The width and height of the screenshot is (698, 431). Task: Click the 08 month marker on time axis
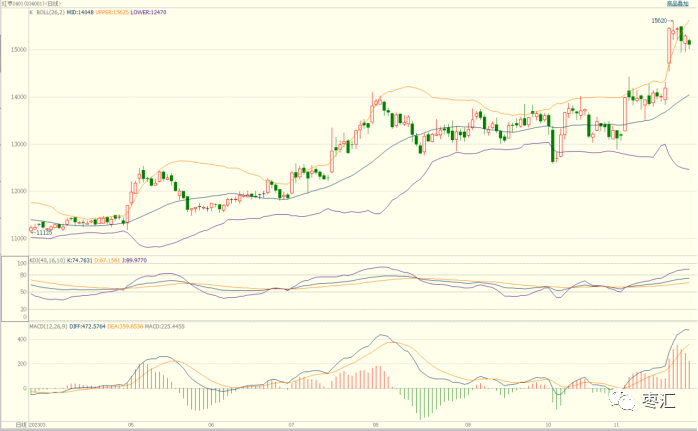click(x=376, y=425)
